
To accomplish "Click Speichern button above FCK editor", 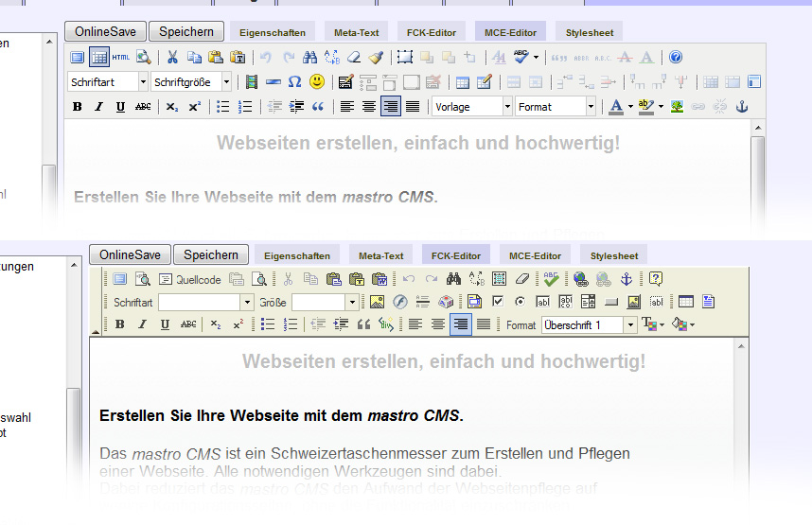I will (x=211, y=254).
